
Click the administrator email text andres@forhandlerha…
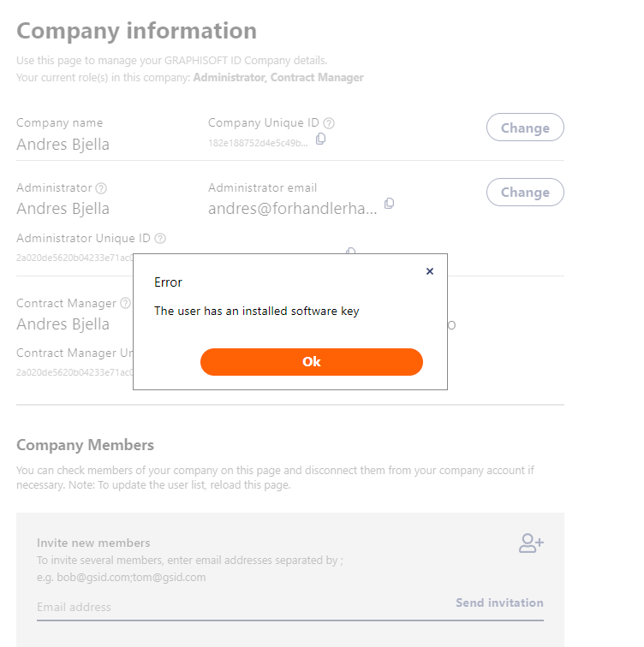[292, 208]
